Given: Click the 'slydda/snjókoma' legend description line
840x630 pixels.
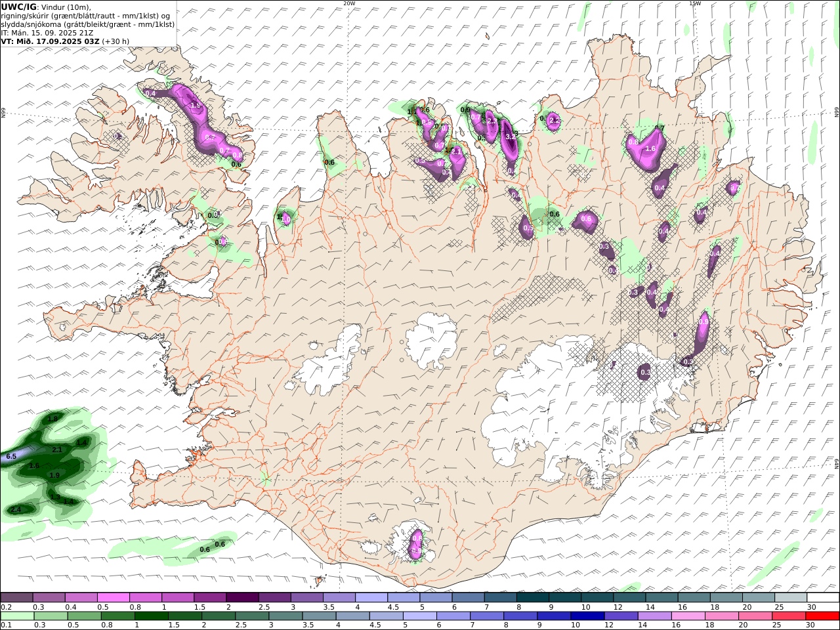Looking at the screenshot, I should 88,24.
